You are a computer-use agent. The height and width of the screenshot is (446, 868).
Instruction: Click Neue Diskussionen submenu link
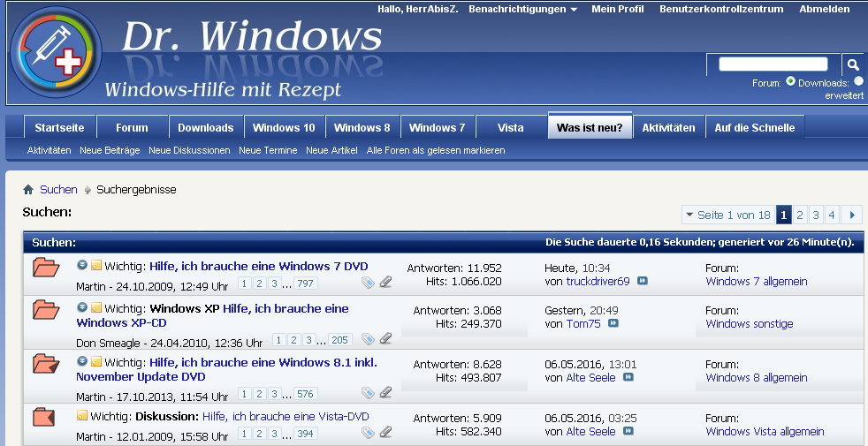[189, 150]
